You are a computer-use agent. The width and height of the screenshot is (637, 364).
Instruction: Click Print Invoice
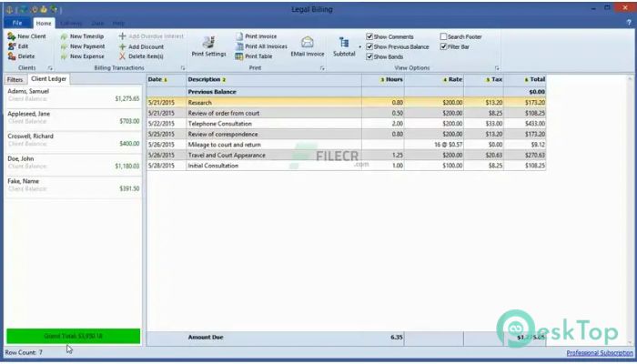pos(257,36)
